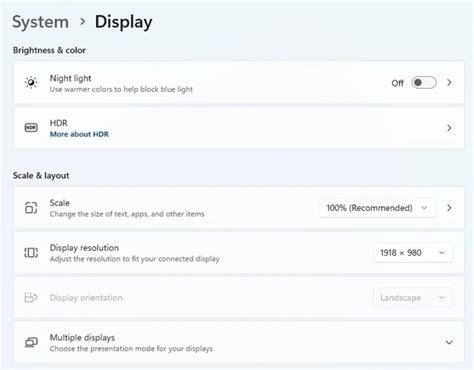The image size is (474, 370).
Task: Click 'Use warmer colors to help block blue light'
Action: click(x=121, y=89)
